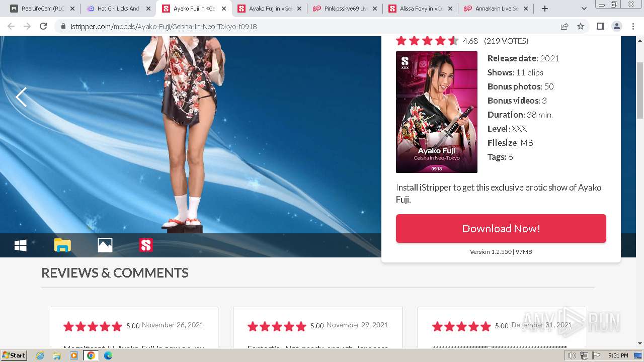Click the Tags: 6 text
The width and height of the screenshot is (644, 362).
tap(500, 157)
